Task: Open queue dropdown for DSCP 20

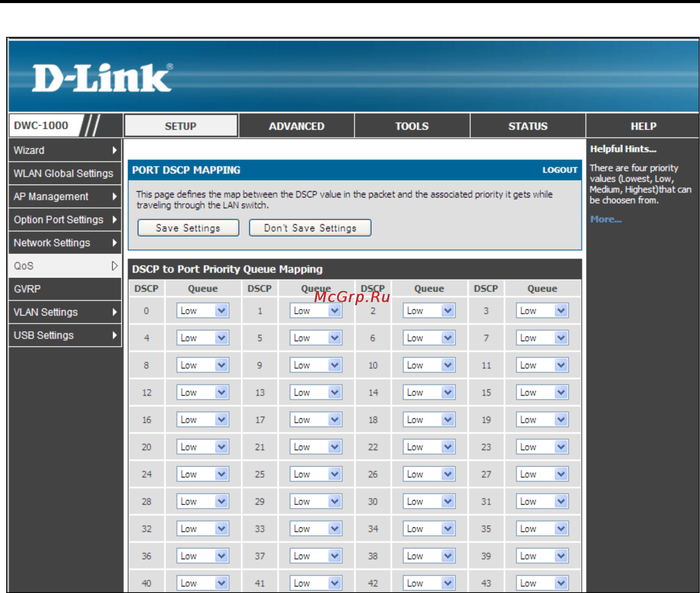Action: [203, 447]
